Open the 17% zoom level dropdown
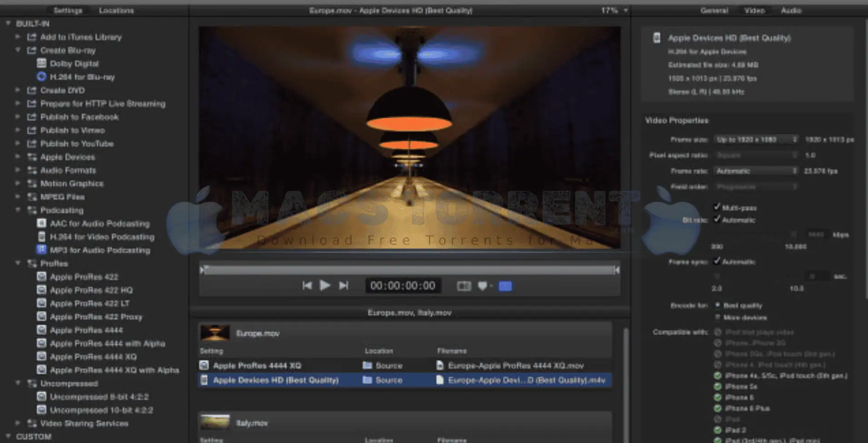 click(615, 10)
